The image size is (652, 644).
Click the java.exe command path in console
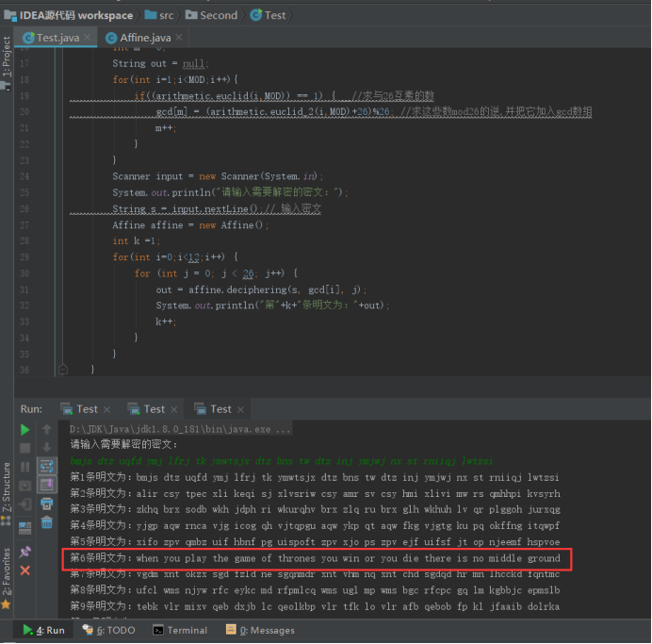(x=180, y=429)
